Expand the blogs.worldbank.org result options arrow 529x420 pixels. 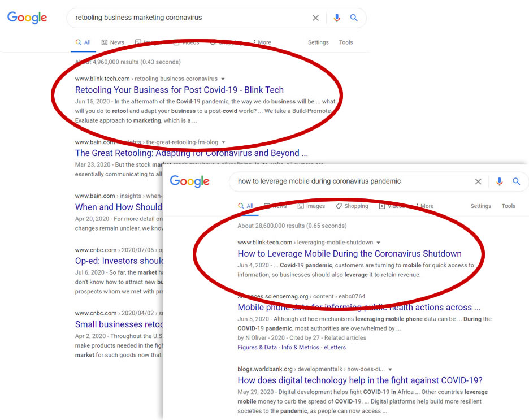coord(390,369)
